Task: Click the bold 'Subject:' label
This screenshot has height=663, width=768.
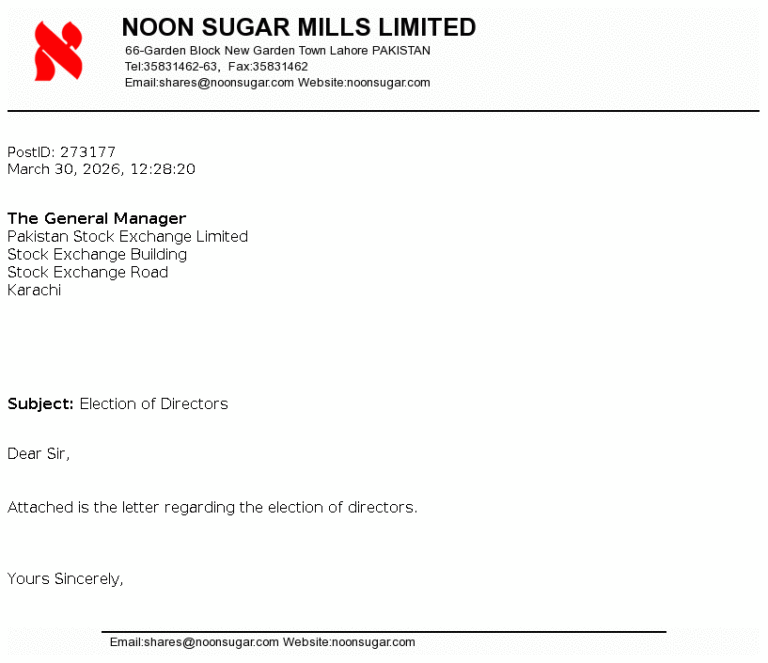Action: pyautogui.click(x=40, y=404)
